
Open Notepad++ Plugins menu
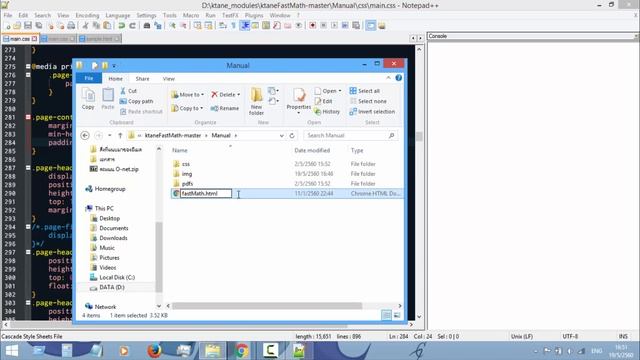[x=254, y=16]
